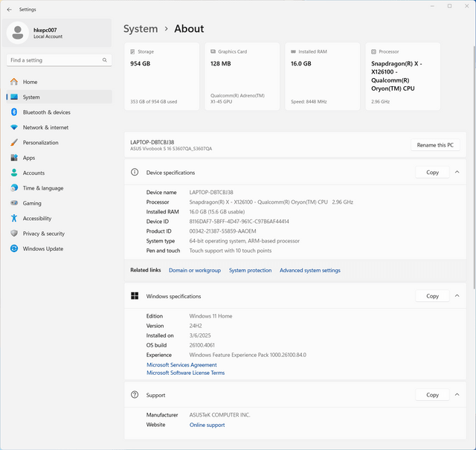Click the back arrow in Settings title bar
Screen dimensions: 476x450
[10, 10]
